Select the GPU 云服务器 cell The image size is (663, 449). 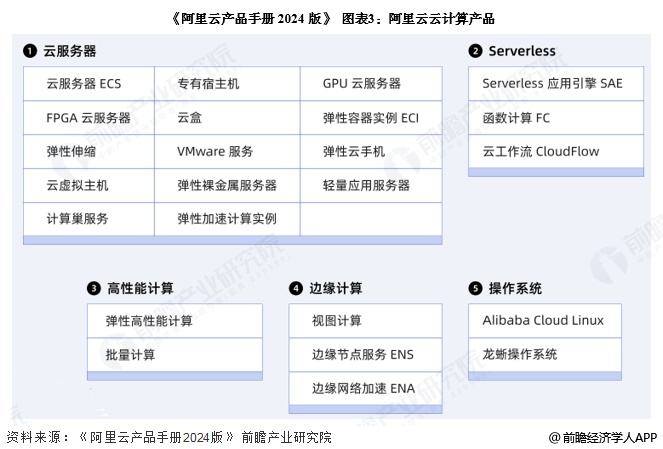pyautogui.click(x=371, y=83)
